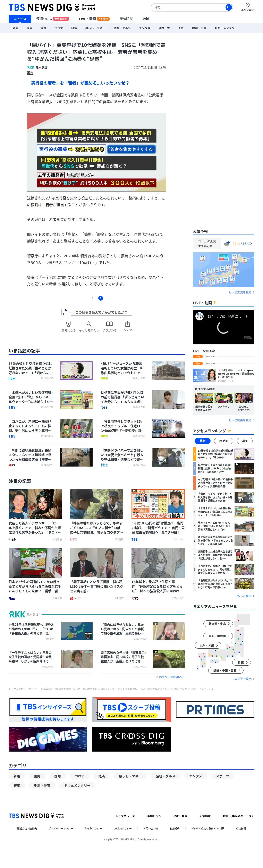Expand the 北海道・東北 area button

point(219,624)
